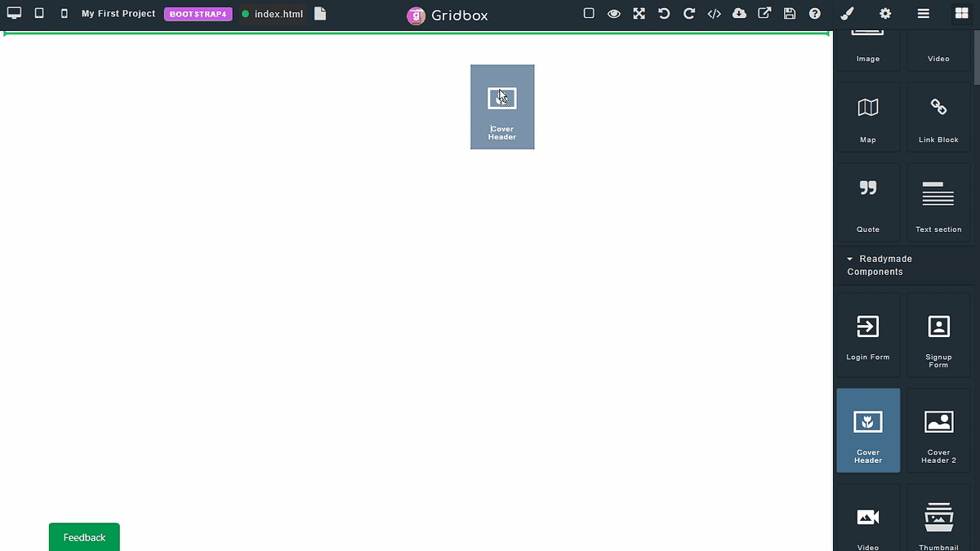Viewport: 980px width, 551px height.
Task: Open the code editor
Action: tap(714, 13)
